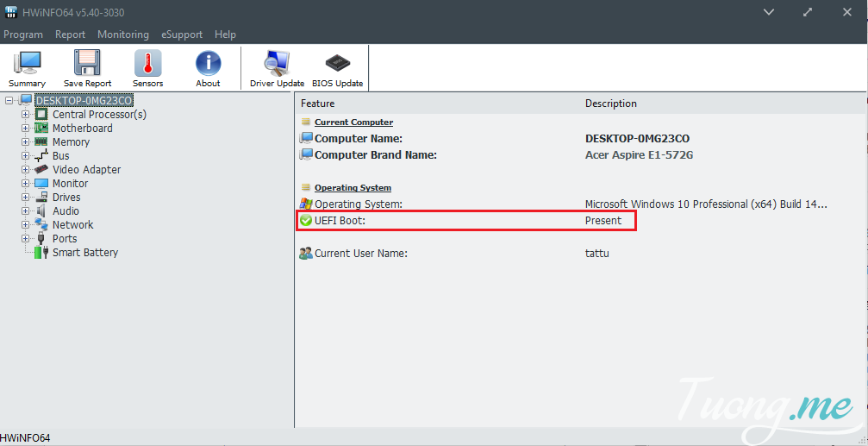
Task: Select the Video Adapter tree item
Action: (86, 170)
